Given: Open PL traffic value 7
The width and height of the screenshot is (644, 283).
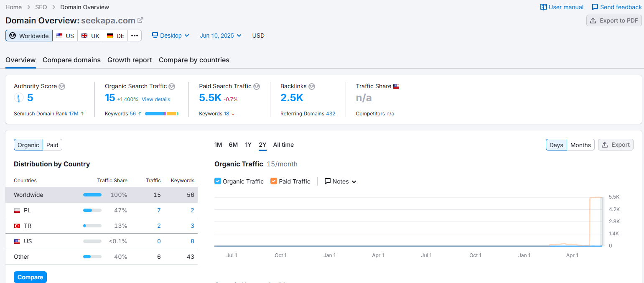Looking at the screenshot, I should tap(159, 210).
